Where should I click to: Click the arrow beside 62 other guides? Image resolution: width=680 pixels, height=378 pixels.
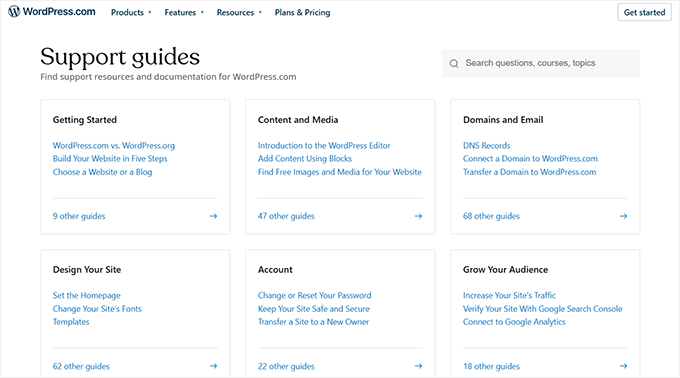coord(213,366)
